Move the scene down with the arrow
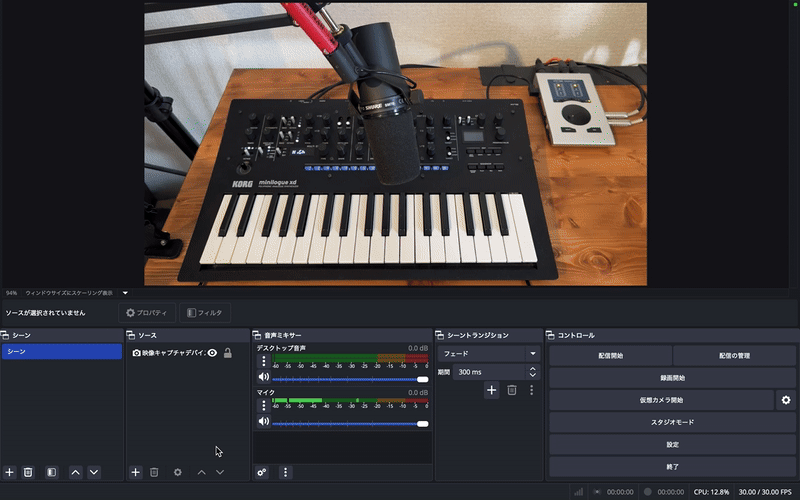The width and height of the screenshot is (800, 500). click(94, 472)
